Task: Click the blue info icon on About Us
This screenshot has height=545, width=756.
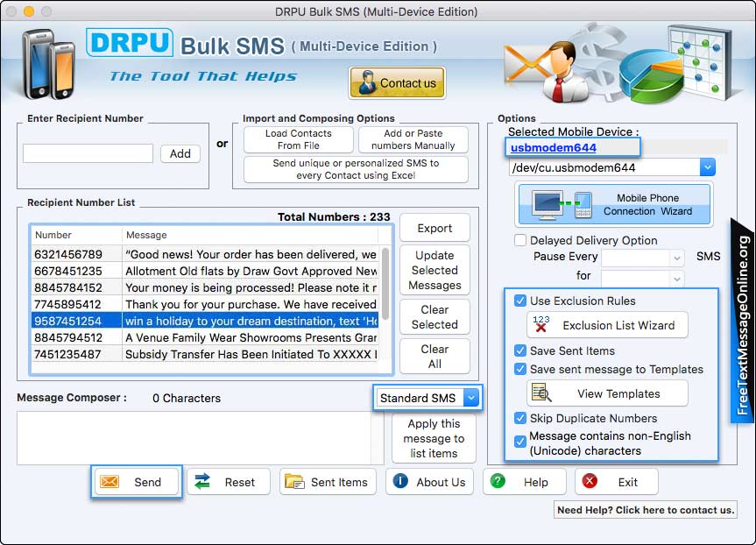Action: pos(400,481)
